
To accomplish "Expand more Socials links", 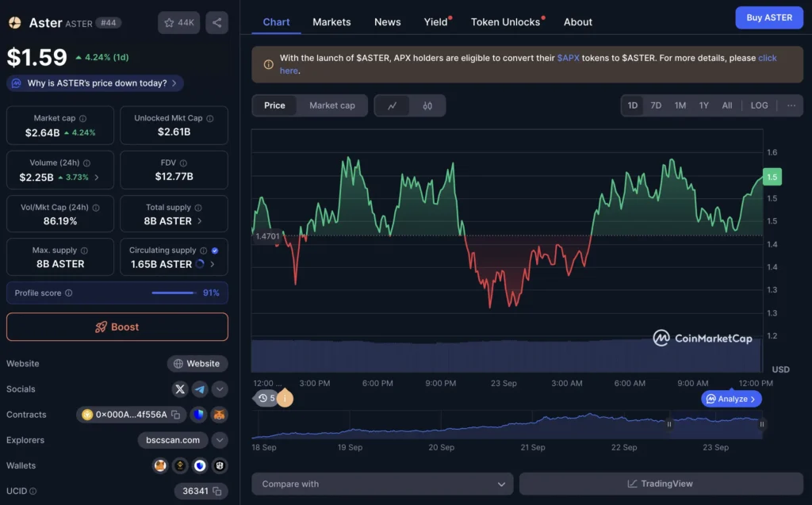I will [x=220, y=389].
